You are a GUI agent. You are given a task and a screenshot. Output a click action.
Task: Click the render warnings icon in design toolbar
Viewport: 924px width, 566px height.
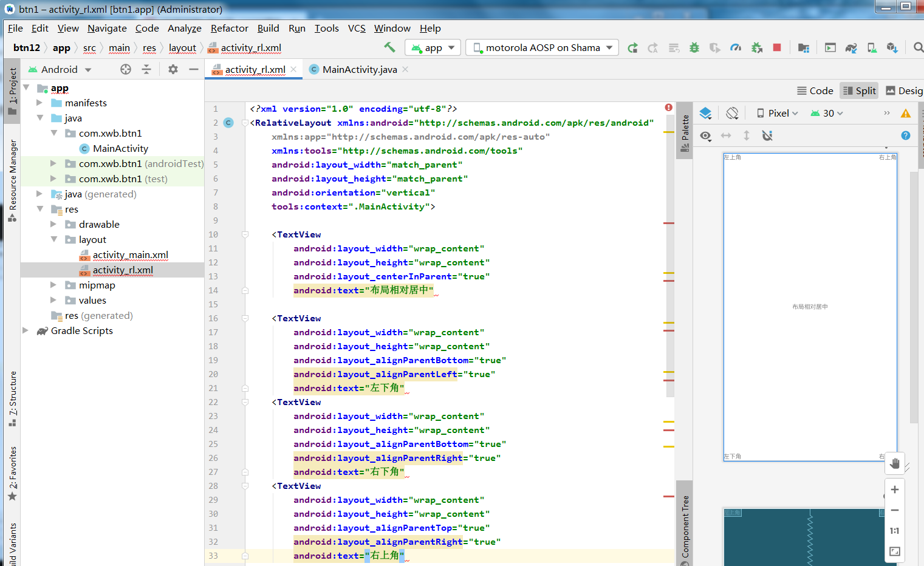pos(906,113)
